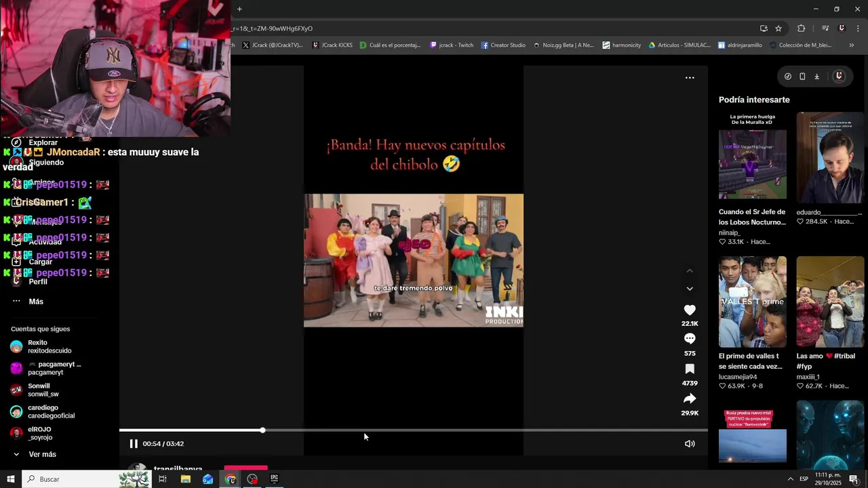
Task: Open Epic Games Launcher from the taskbar
Action: [x=274, y=479]
